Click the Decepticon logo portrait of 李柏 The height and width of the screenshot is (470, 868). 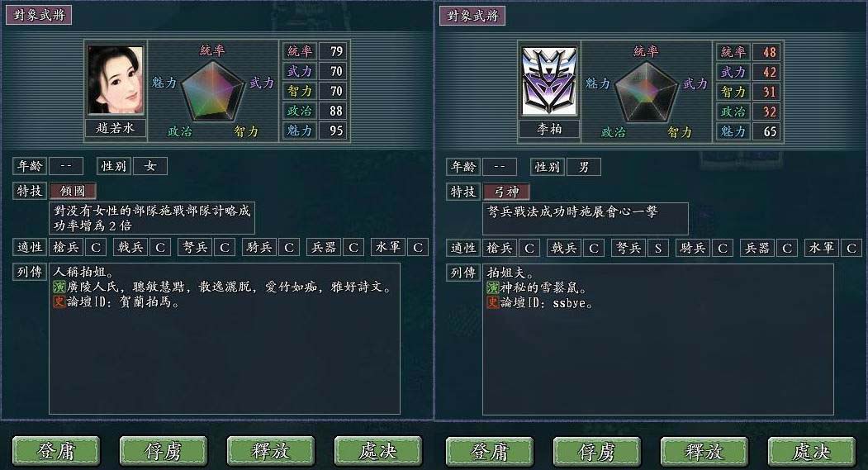(549, 81)
